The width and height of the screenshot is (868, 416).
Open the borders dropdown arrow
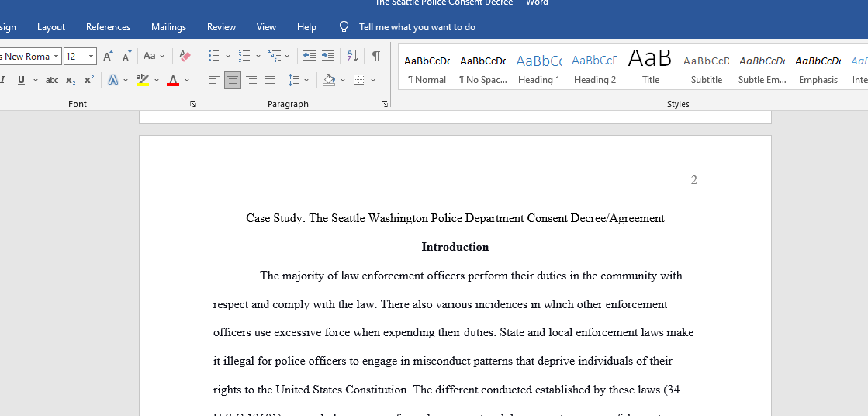click(372, 80)
